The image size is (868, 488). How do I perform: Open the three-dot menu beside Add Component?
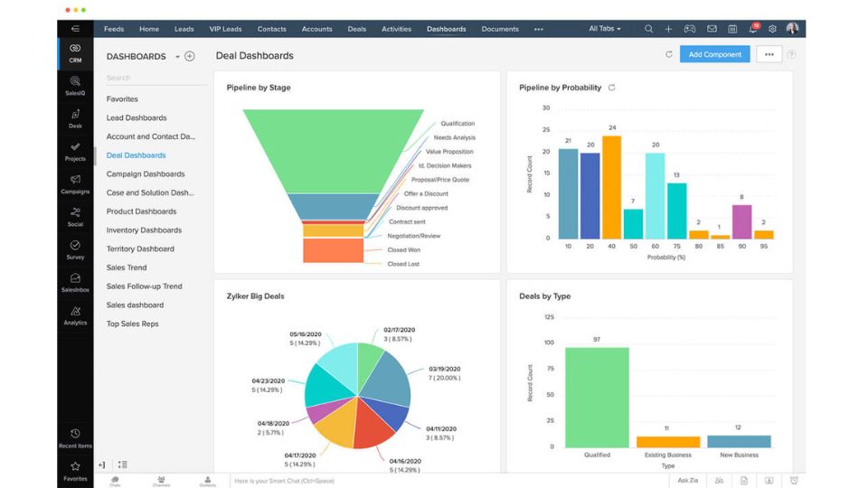click(x=769, y=54)
